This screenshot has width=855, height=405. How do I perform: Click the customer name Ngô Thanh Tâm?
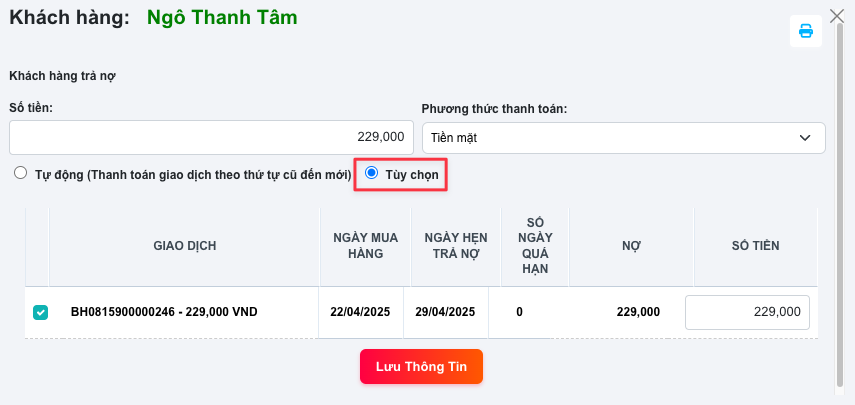point(221,17)
